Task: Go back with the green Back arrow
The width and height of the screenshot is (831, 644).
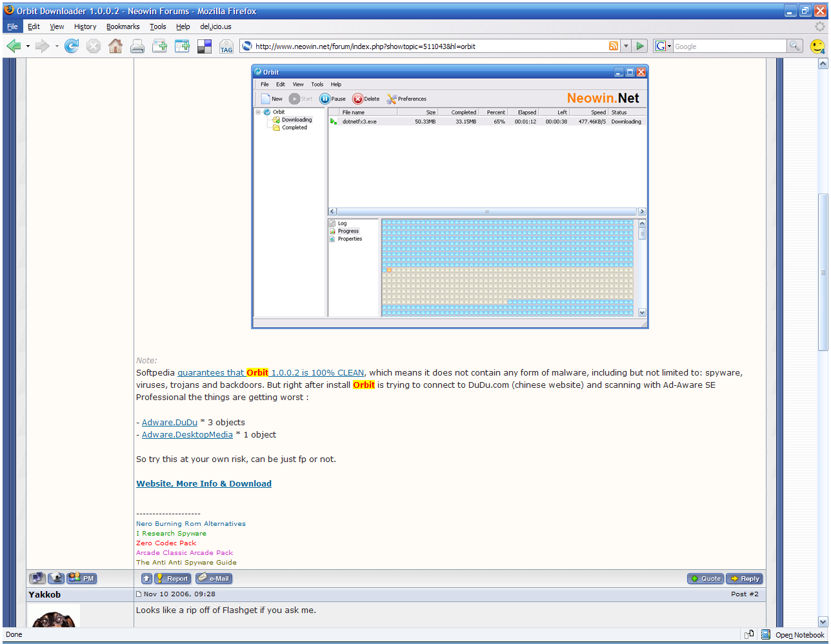Action: tap(14, 46)
